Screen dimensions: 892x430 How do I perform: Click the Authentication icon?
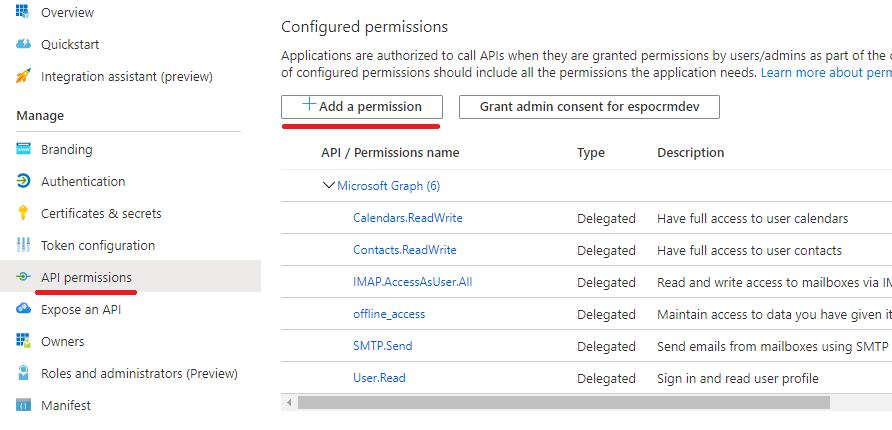click(23, 181)
